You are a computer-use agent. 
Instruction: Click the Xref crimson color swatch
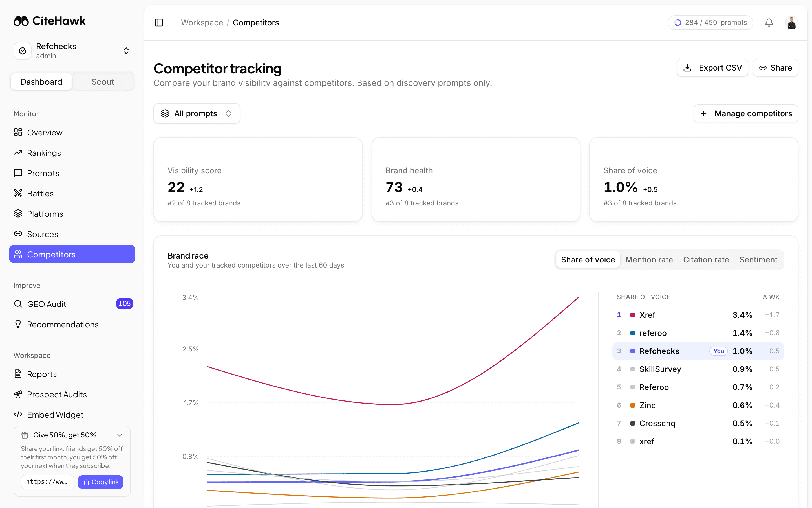pos(632,315)
